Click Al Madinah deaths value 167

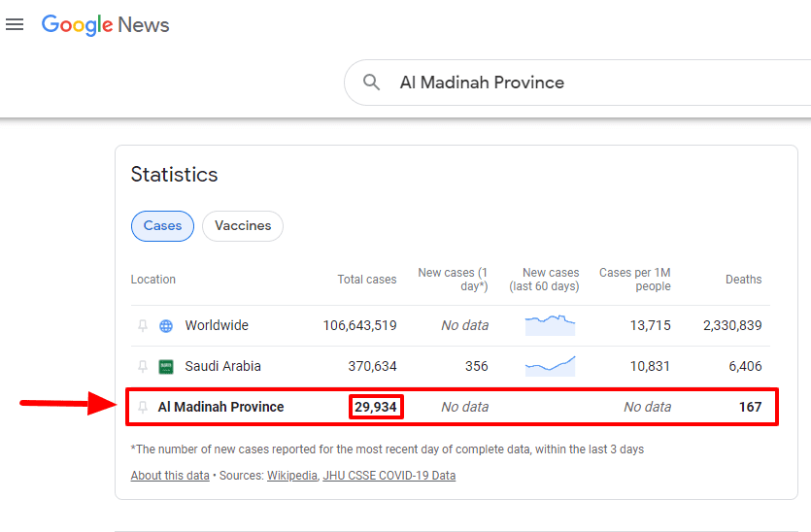(751, 407)
